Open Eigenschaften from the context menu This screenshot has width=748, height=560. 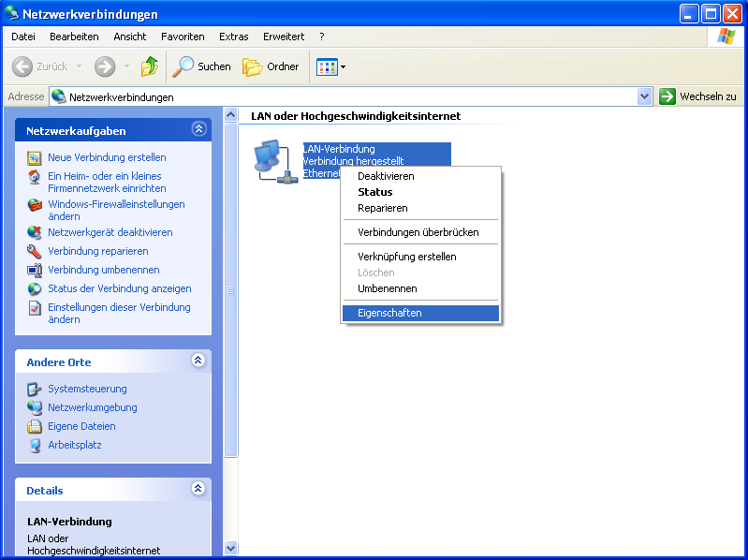click(x=420, y=313)
